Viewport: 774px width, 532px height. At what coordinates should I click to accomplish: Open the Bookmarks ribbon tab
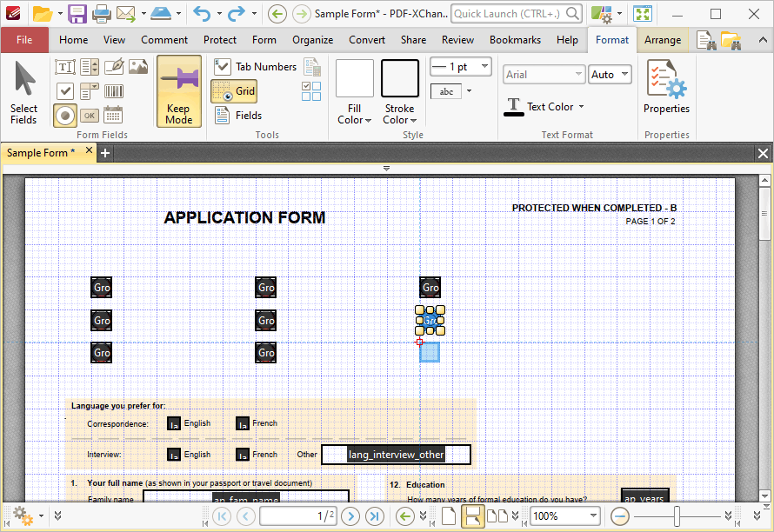coord(515,40)
